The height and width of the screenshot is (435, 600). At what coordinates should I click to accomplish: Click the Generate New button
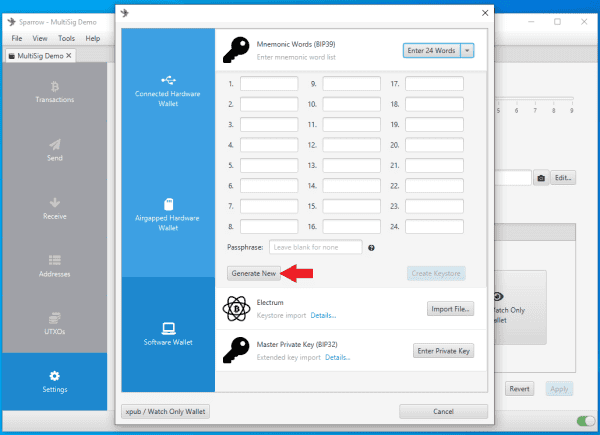254,274
